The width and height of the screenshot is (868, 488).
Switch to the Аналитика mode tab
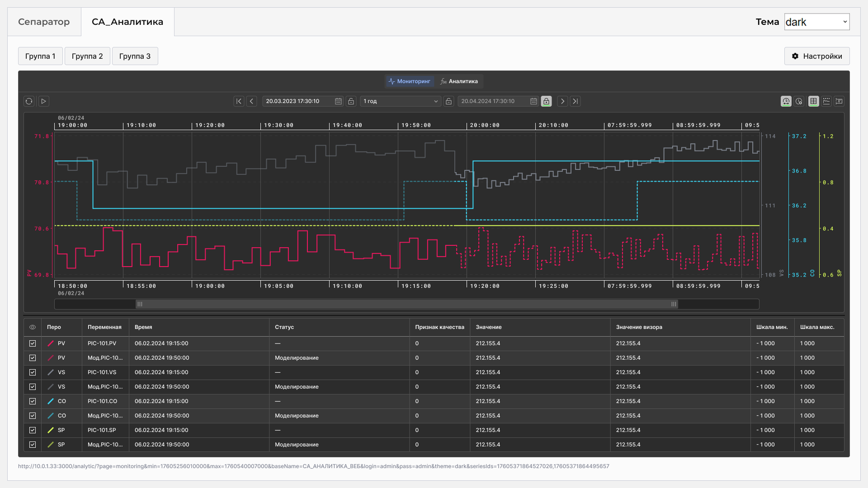459,81
